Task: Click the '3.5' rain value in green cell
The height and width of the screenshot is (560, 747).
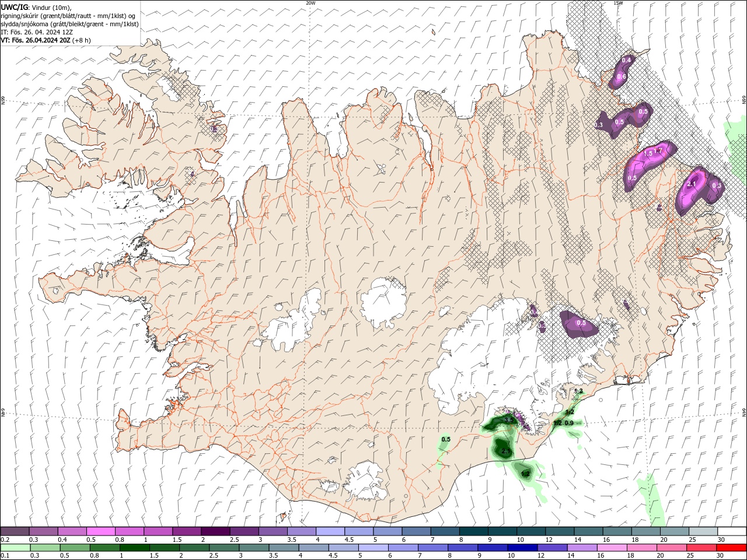Action: click(x=509, y=420)
